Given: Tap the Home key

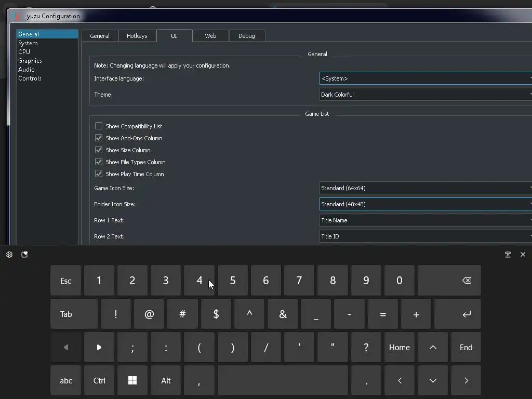Looking at the screenshot, I should pyautogui.click(x=400, y=347).
